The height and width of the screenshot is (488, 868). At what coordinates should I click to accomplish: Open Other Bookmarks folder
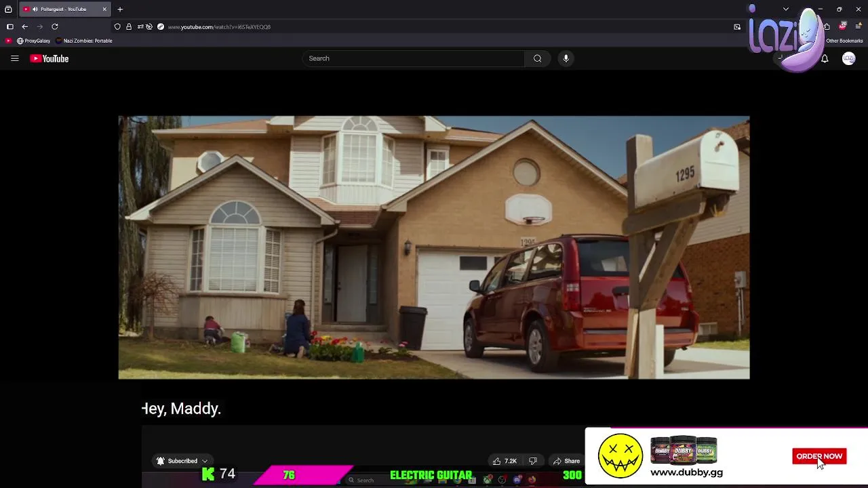point(844,41)
